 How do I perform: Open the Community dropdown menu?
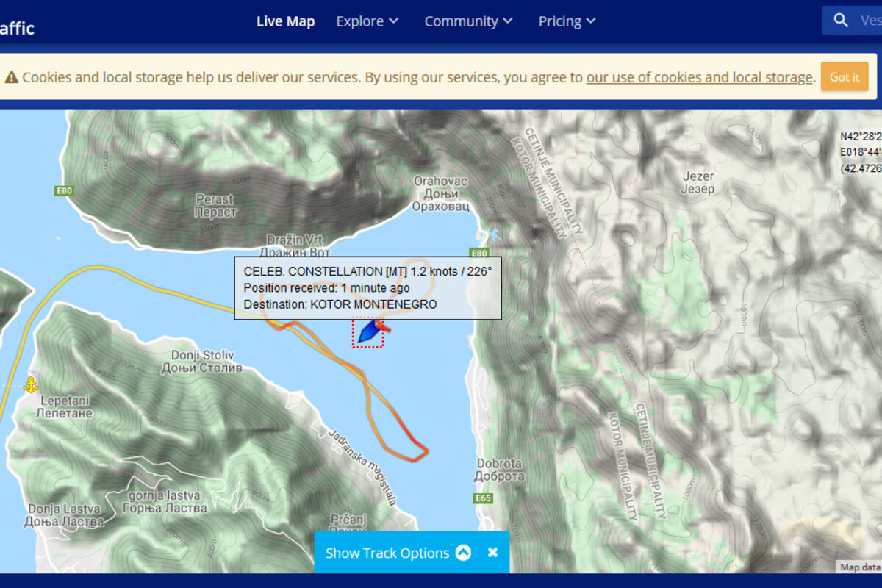pos(468,21)
